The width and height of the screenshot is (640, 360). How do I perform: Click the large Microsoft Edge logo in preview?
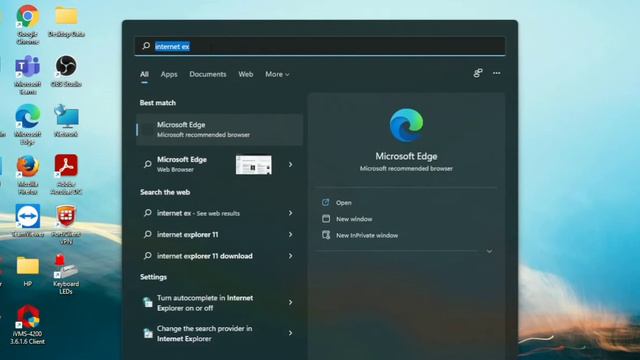[x=406, y=125]
